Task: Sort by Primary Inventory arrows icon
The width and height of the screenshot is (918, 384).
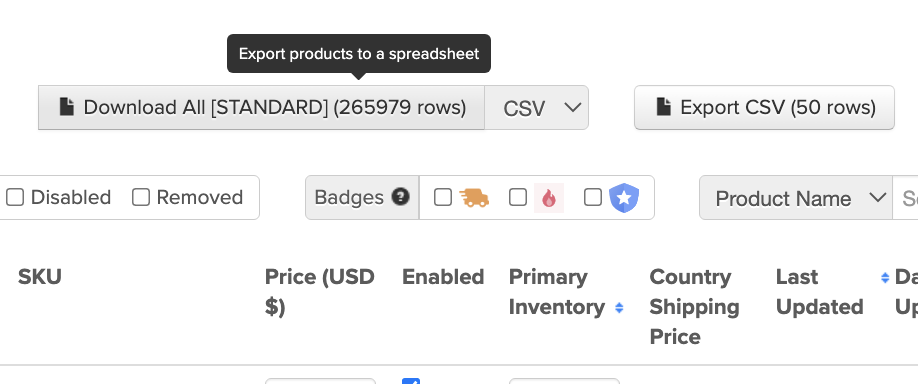Action: [x=619, y=308]
